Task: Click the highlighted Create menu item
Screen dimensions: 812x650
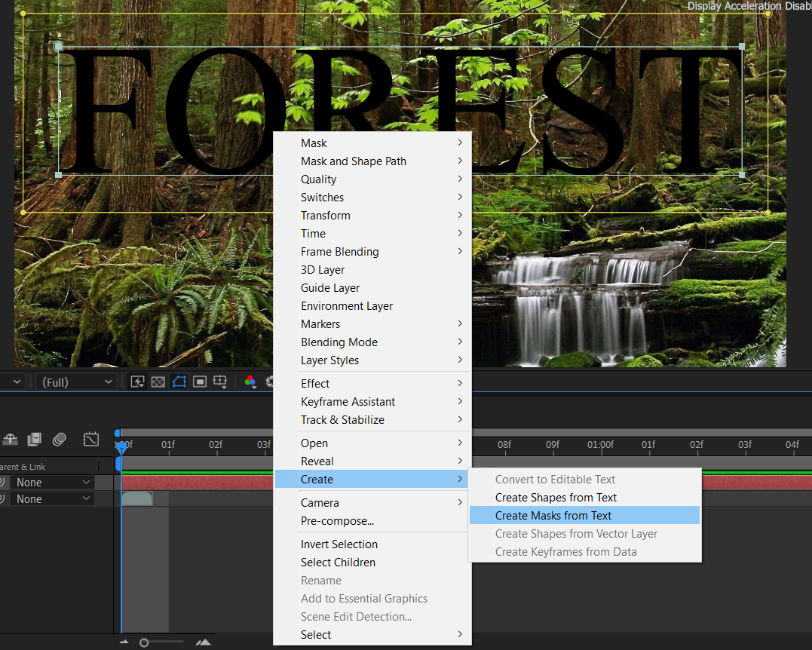Action: 372,480
